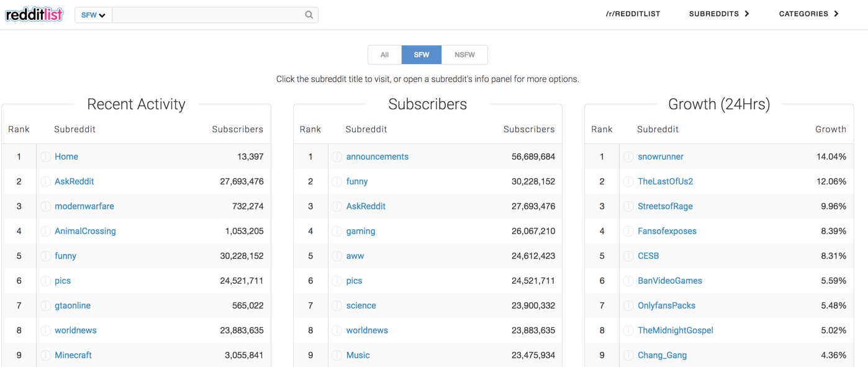Click the 56,689,684 subscriber count
Viewport: 868px width, 367px height.
pyautogui.click(x=533, y=156)
